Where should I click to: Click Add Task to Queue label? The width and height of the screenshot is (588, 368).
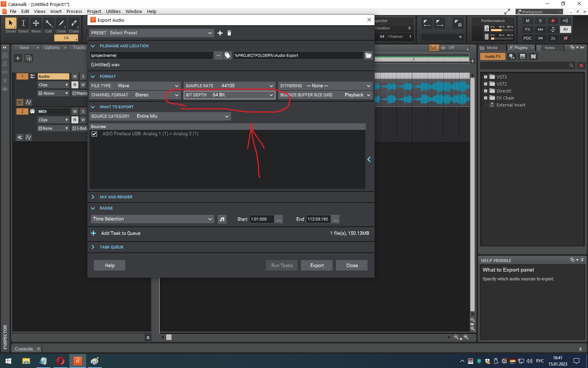(121, 233)
